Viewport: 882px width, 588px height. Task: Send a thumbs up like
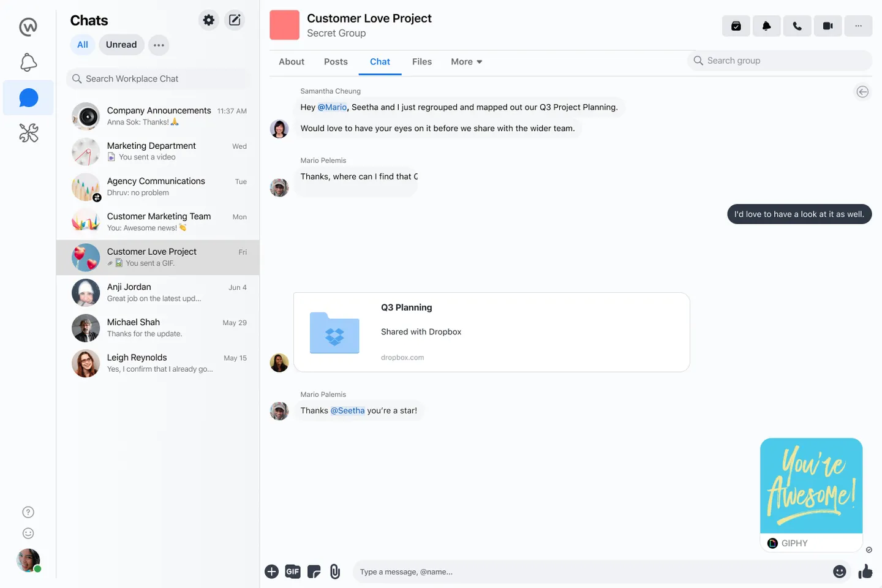tap(865, 571)
